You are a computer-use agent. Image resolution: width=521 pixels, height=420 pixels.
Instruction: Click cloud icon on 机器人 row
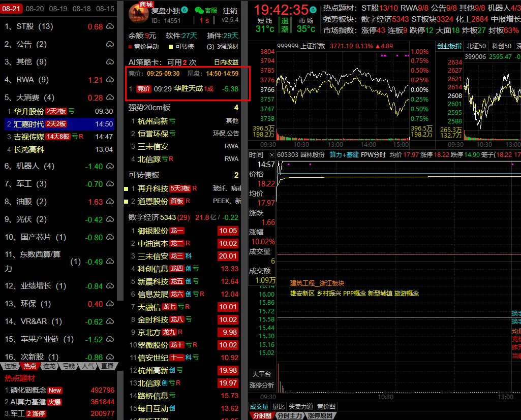[110, 166]
